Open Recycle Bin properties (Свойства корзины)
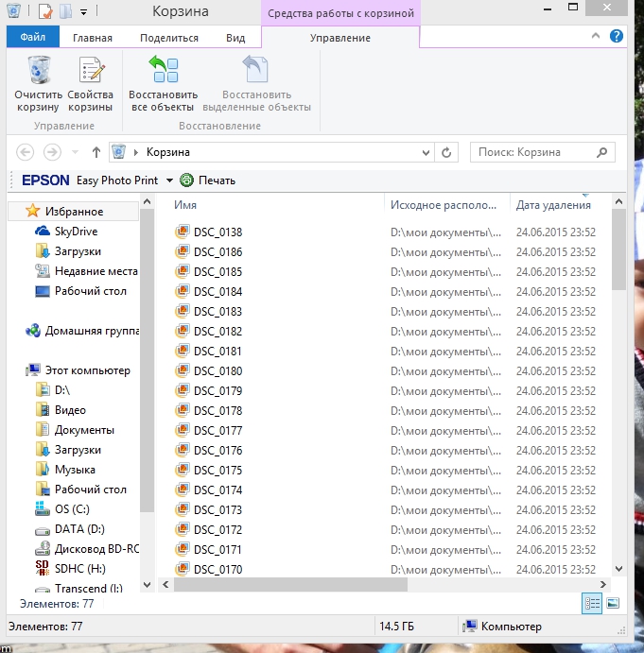The image size is (644, 653). (90, 73)
